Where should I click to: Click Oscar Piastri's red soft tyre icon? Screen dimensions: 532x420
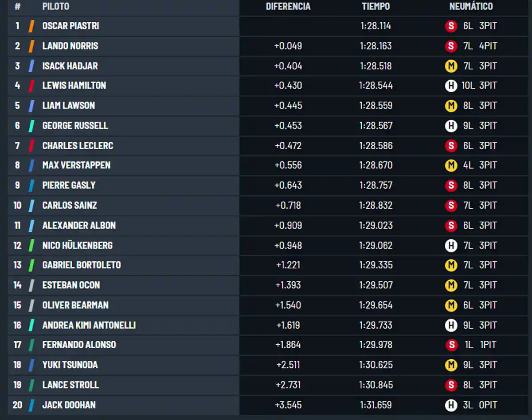click(451, 26)
